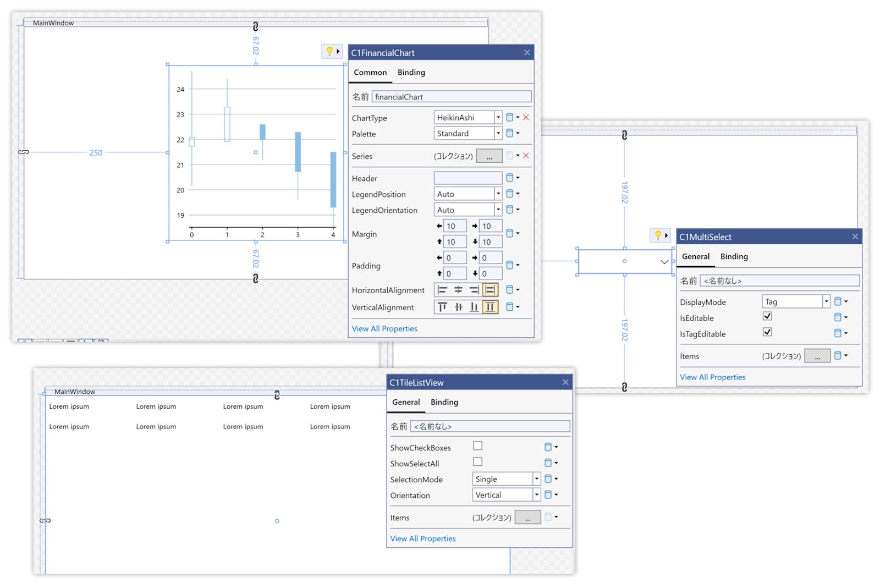The width and height of the screenshot is (880, 588).
Task: Set HorizontalAlignment to center
Action: [x=458, y=290]
